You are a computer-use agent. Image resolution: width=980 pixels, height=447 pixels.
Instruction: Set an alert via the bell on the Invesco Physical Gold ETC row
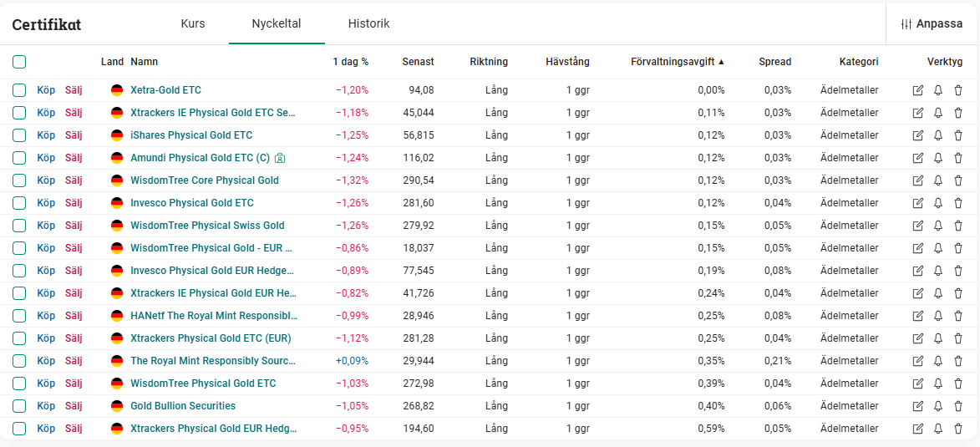pyautogui.click(x=938, y=203)
